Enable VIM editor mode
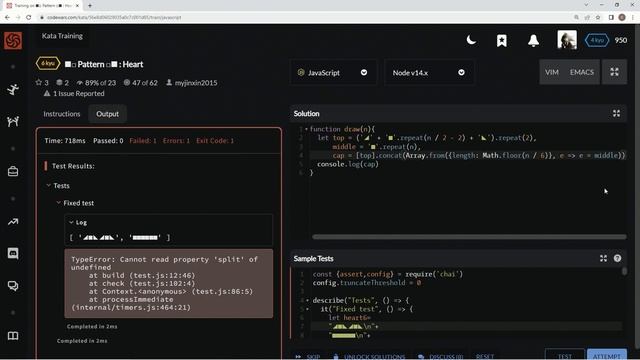Screen dimensions: 640x360 click(x=551, y=72)
